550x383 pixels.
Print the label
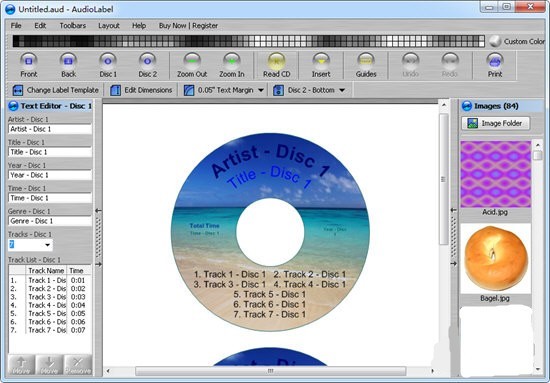click(x=495, y=65)
